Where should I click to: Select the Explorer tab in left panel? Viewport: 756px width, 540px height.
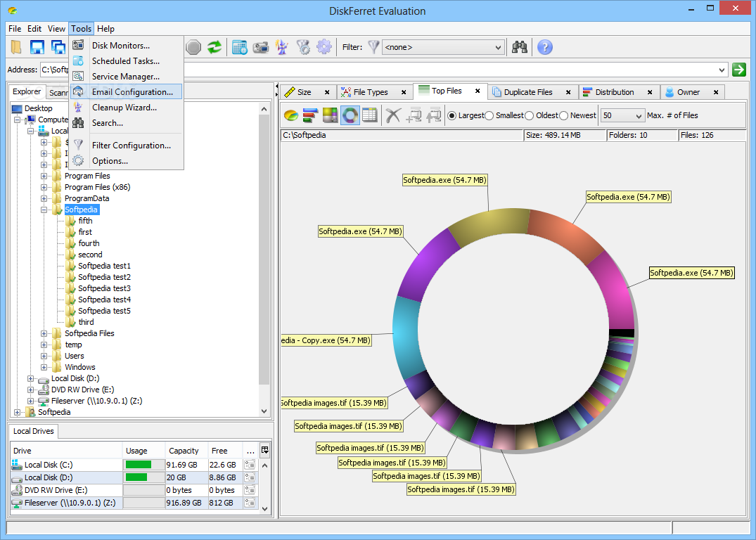[27, 91]
